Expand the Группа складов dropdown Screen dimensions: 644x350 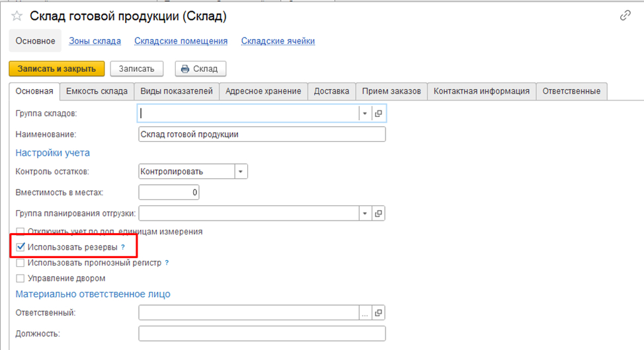tap(364, 114)
